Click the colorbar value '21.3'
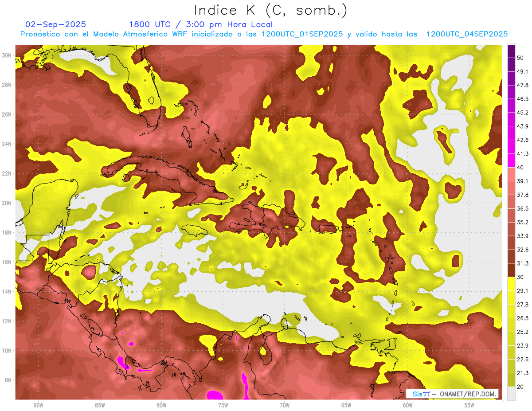The image size is (532, 411). point(523,373)
